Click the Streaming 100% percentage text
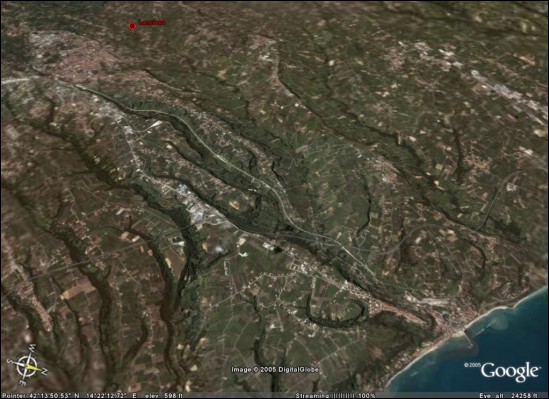This screenshot has height=399, width=549. [367, 396]
